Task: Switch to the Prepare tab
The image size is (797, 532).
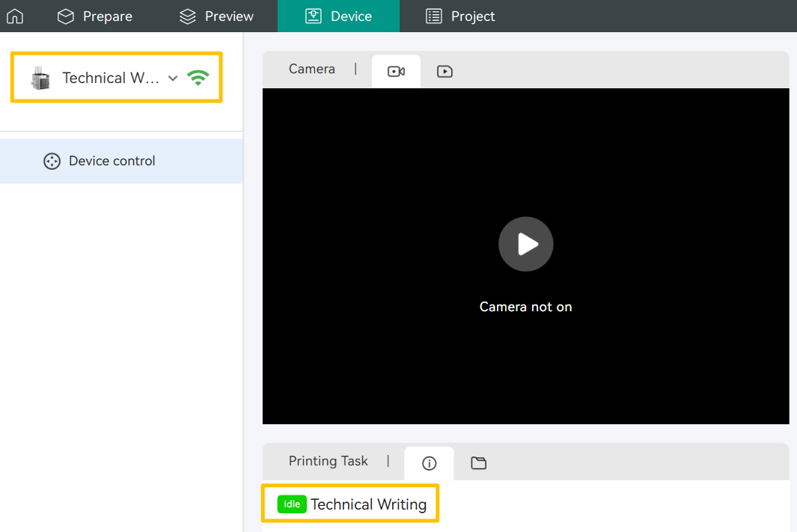Action: pos(95,16)
